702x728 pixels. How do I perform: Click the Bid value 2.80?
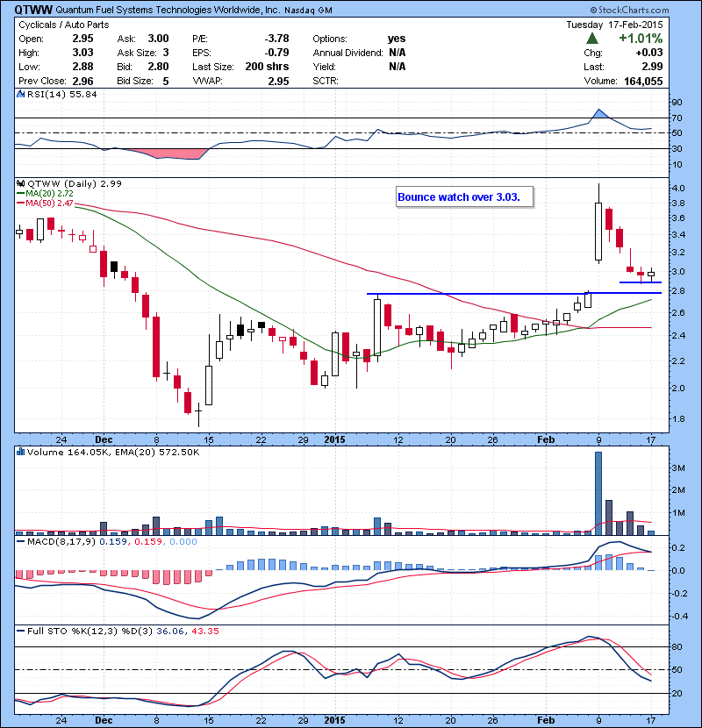[x=158, y=67]
